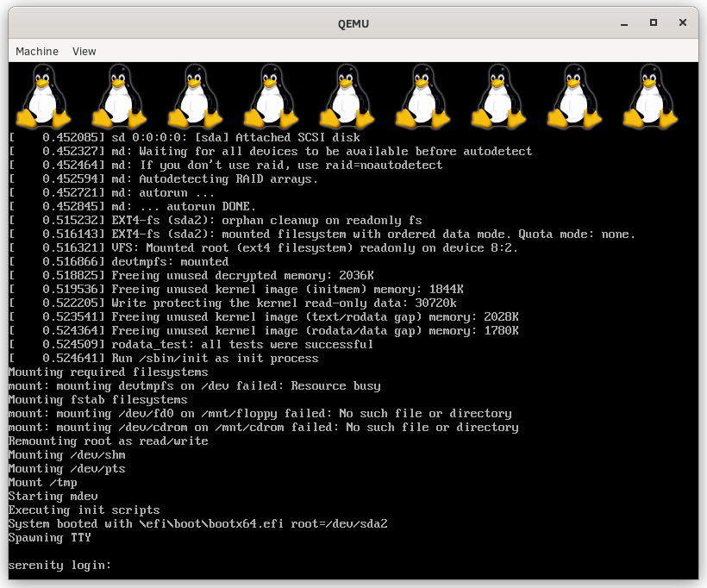Close the QEMU window
707x588 pixels.
(682, 22)
